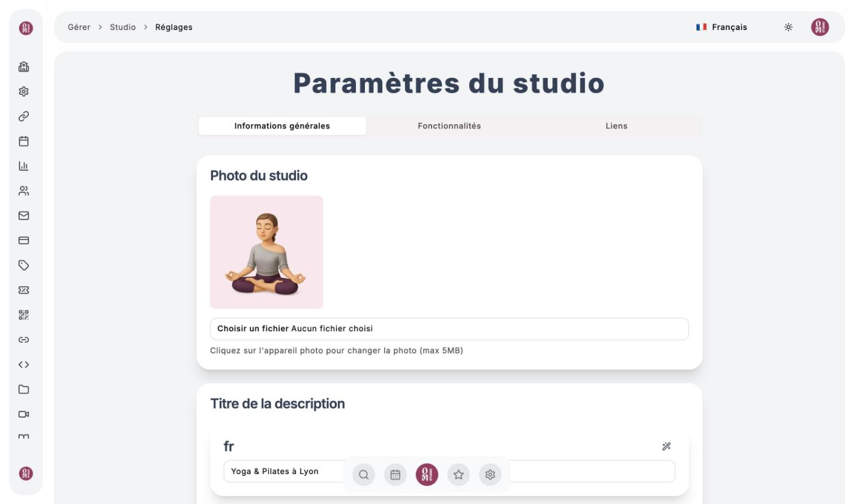
Task: Click the star favorites icon in the dock
Action: [459, 475]
